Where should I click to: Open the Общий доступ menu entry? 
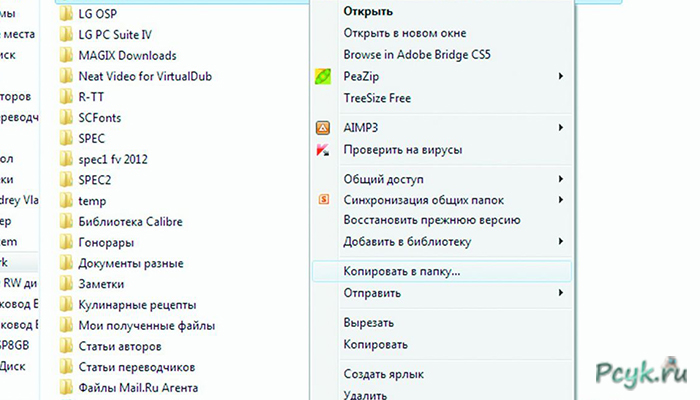click(x=442, y=179)
